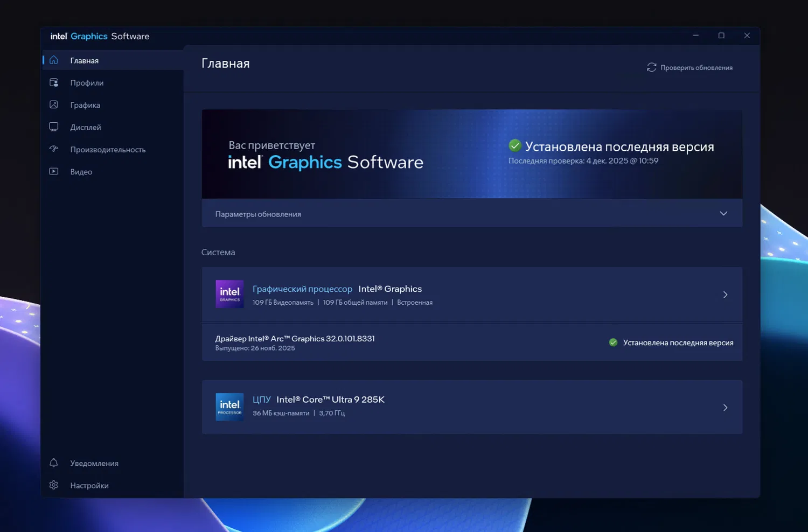Click the Intel Core Ultra 9 285K name
The height and width of the screenshot is (532, 808).
[330, 400]
